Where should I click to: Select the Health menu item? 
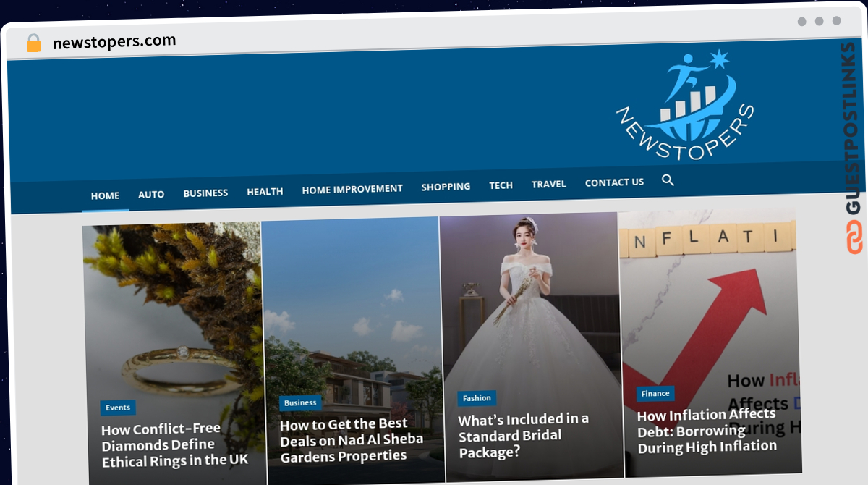(x=265, y=192)
